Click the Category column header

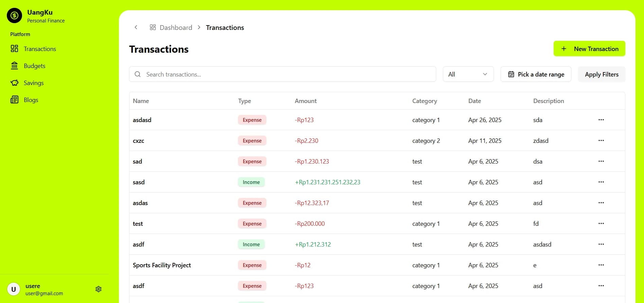coord(425,101)
